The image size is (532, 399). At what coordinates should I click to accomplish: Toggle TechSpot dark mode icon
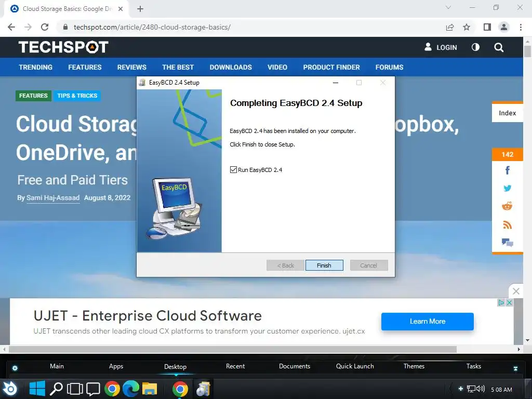475,47
